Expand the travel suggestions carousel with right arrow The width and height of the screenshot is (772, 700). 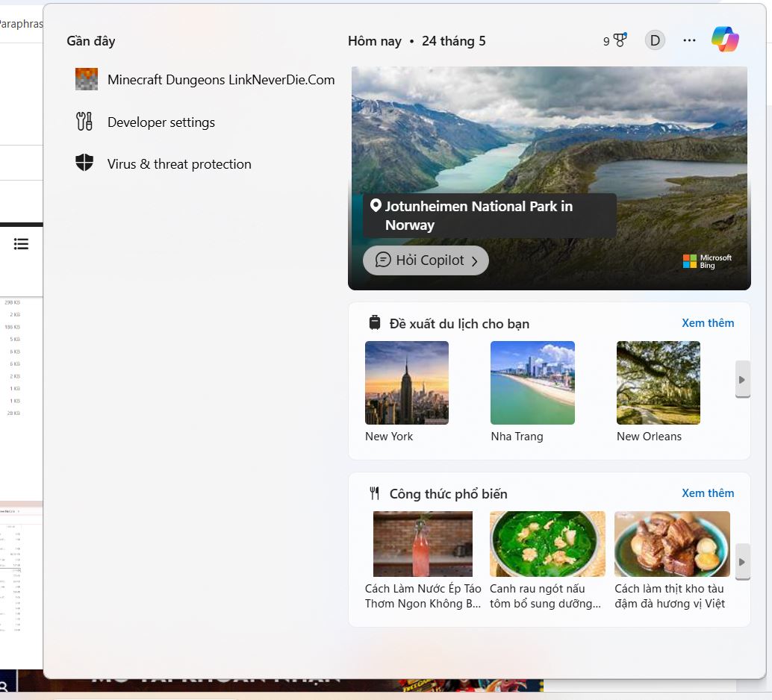tap(742, 379)
